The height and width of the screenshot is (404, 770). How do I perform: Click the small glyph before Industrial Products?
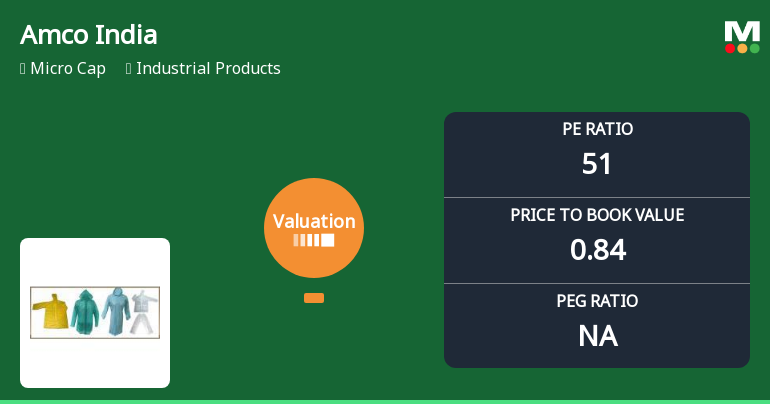click(x=129, y=69)
